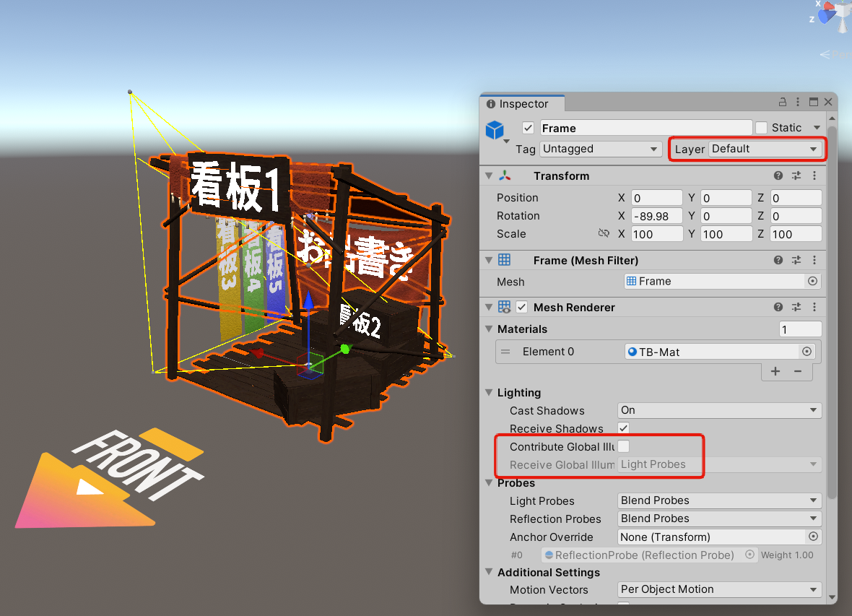Open Mesh Renderer kebab menu
Image resolution: width=852 pixels, height=616 pixels.
[814, 307]
